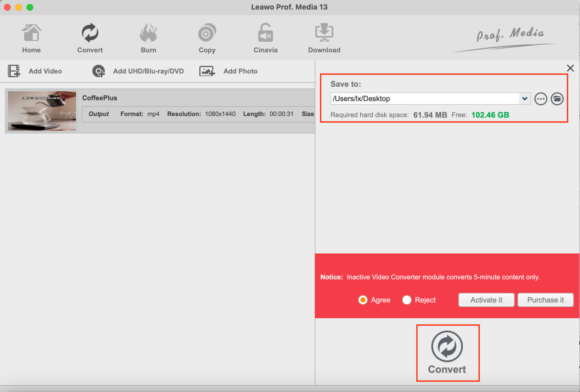This screenshot has width=580, height=392.
Task: Open the Cinavia removal module
Action: tap(266, 38)
